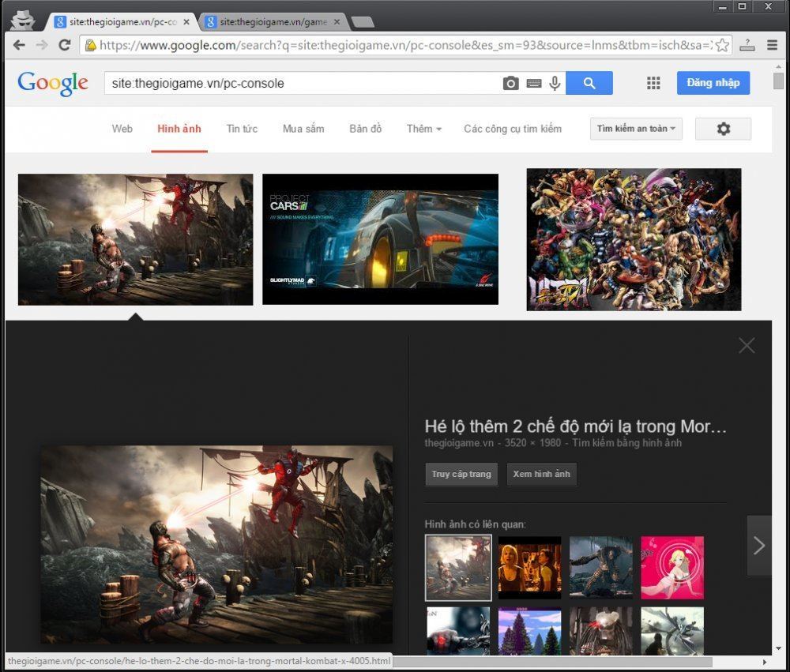Open the Mua sắm tab
790x672 pixels.
coord(303,129)
